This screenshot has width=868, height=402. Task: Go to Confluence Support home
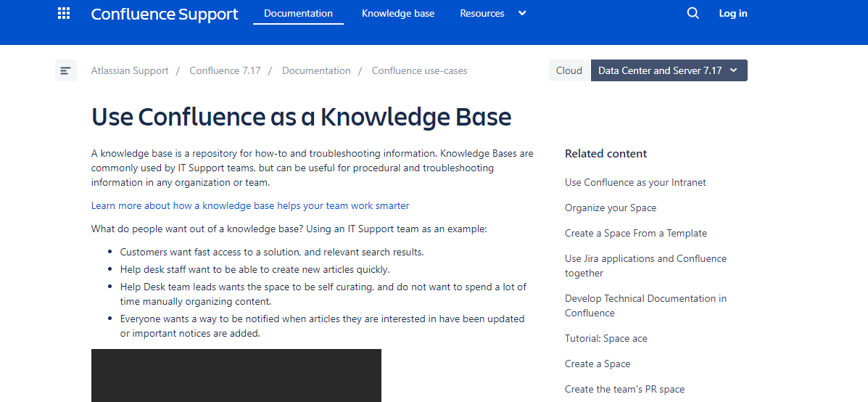[x=165, y=13]
